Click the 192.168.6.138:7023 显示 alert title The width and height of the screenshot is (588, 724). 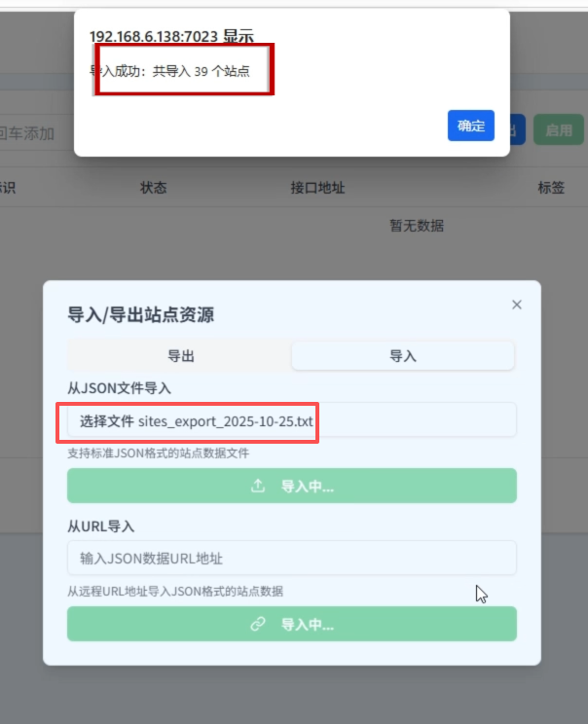171,36
